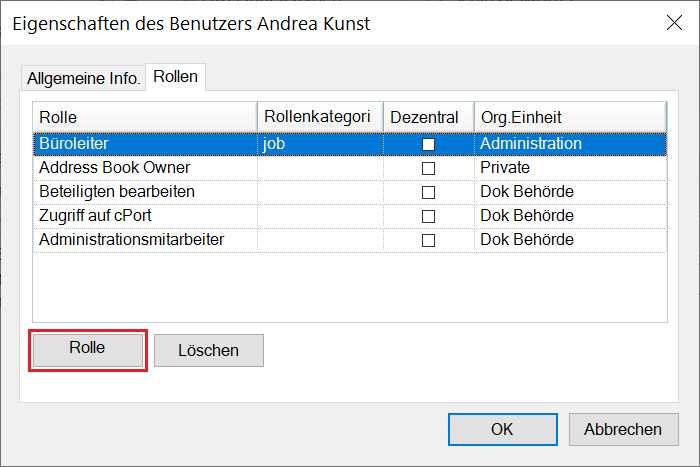This screenshot has width=700, height=467.
Task: Sort by the Rolle column header
Action: point(145,118)
